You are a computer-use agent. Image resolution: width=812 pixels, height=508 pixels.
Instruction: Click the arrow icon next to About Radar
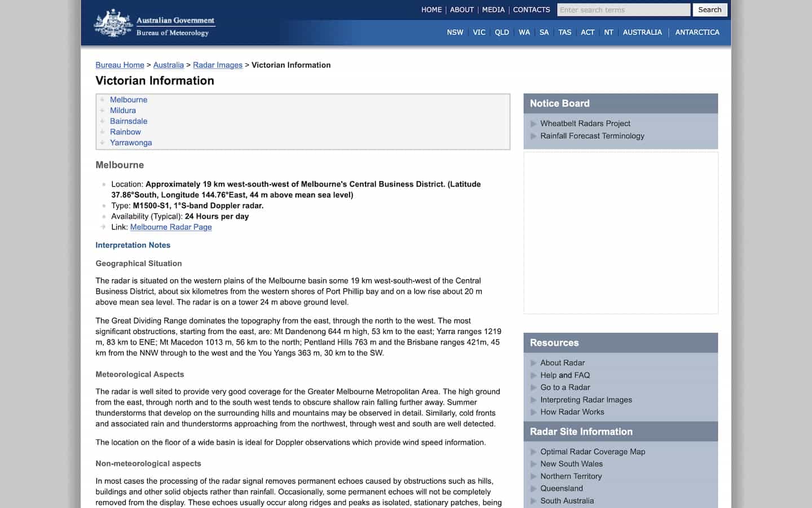click(533, 363)
